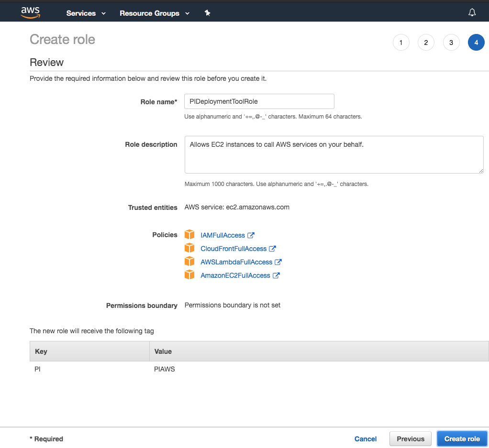This screenshot has width=489, height=448.
Task: Expand the Resource Groups dropdown
Action: coord(154,13)
